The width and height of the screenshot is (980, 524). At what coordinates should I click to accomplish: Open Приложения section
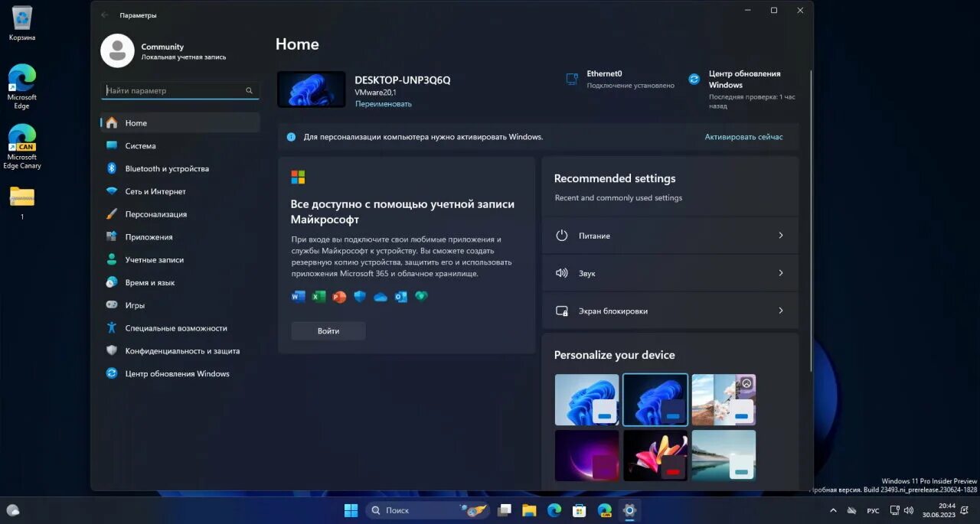(x=181, y=236)
